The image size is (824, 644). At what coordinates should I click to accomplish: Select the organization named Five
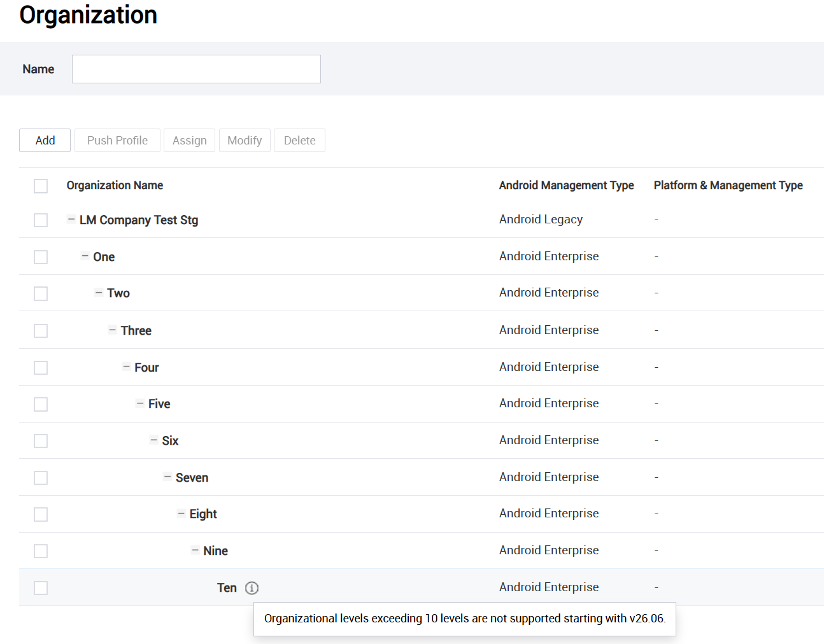[159, 404]
